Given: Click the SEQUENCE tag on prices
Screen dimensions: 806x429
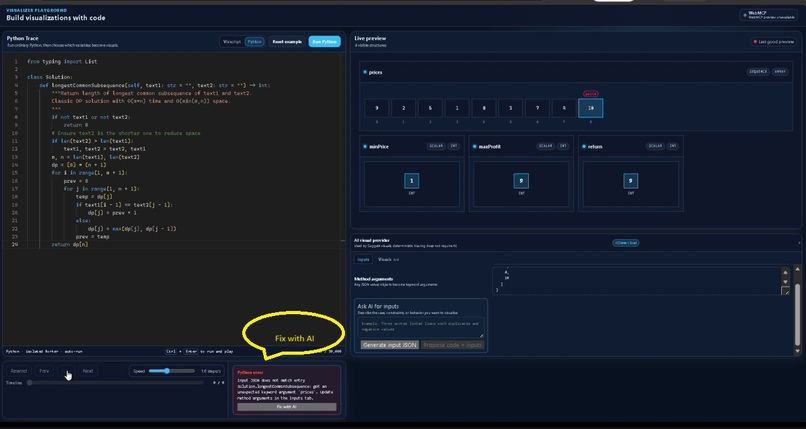Looking at the screenshot, I should click(758, 72).
